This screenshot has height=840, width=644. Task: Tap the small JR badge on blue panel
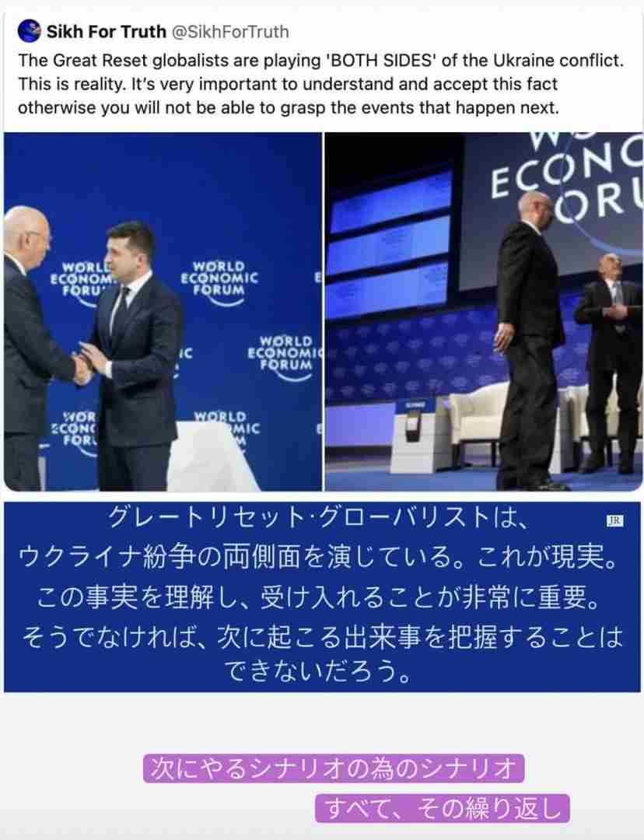pyautogui.click(x=615, y=520)
